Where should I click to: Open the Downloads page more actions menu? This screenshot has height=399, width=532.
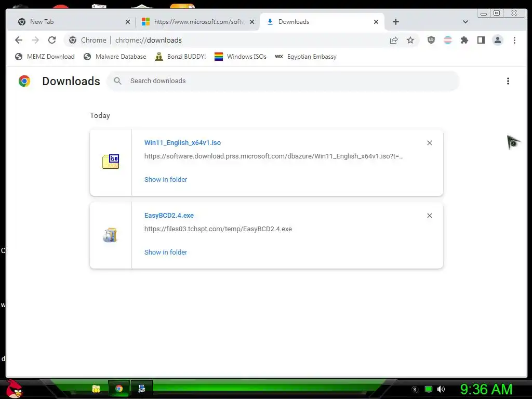coord(508,81)
